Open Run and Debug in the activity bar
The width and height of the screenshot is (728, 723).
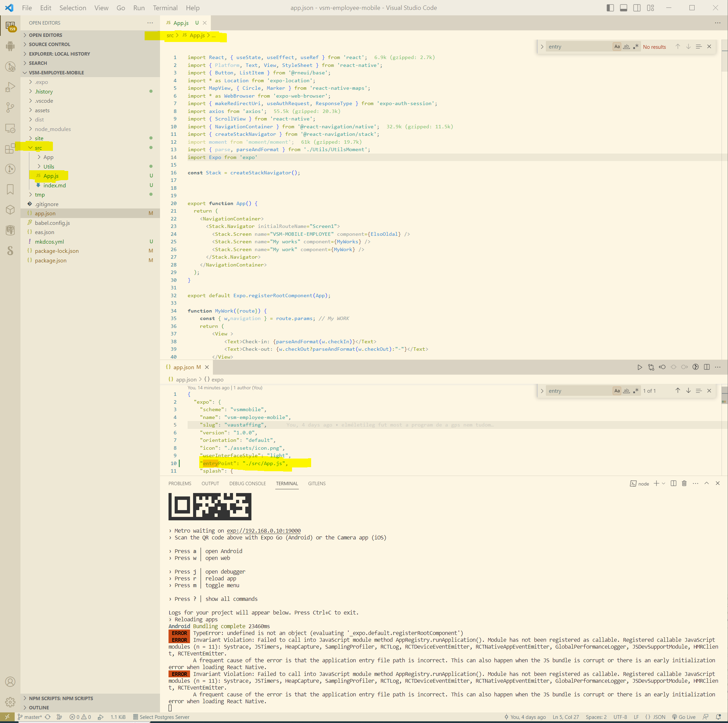click(x=10, y=87)
